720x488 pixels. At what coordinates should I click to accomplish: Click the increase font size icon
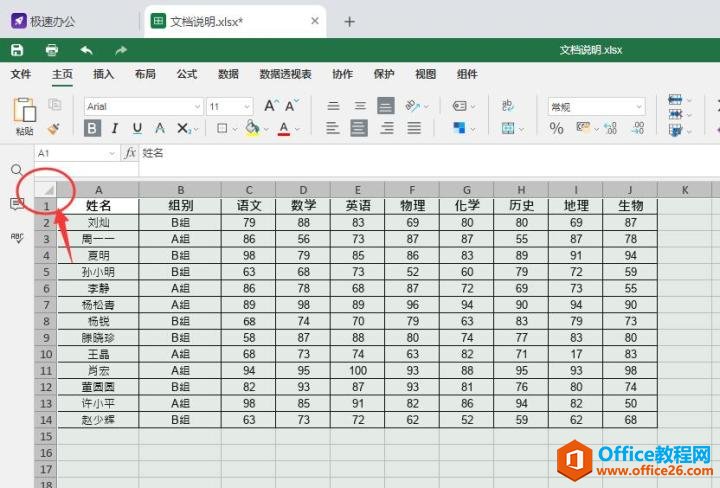[271, 106]
